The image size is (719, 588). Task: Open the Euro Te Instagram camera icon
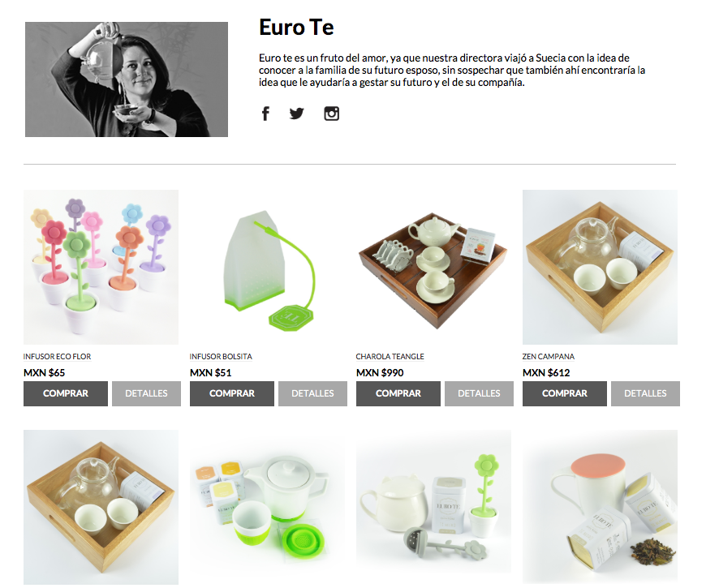click(x=332, y=114)
